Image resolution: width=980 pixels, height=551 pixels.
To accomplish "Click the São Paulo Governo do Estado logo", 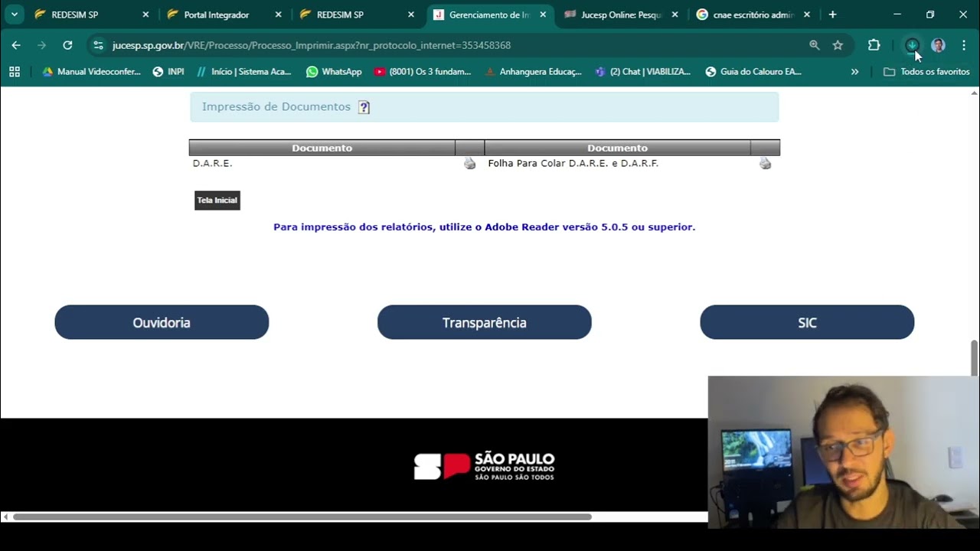I will (x=484, y=466).
